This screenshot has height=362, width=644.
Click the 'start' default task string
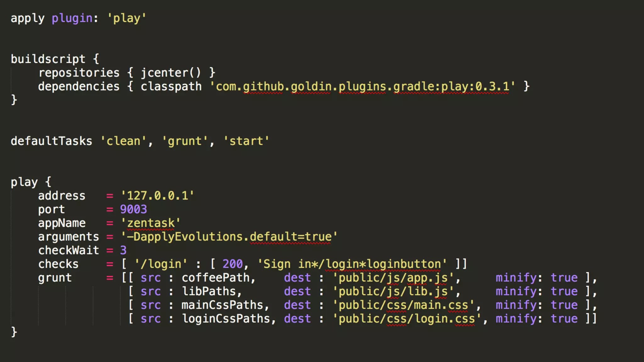point(246,141)
